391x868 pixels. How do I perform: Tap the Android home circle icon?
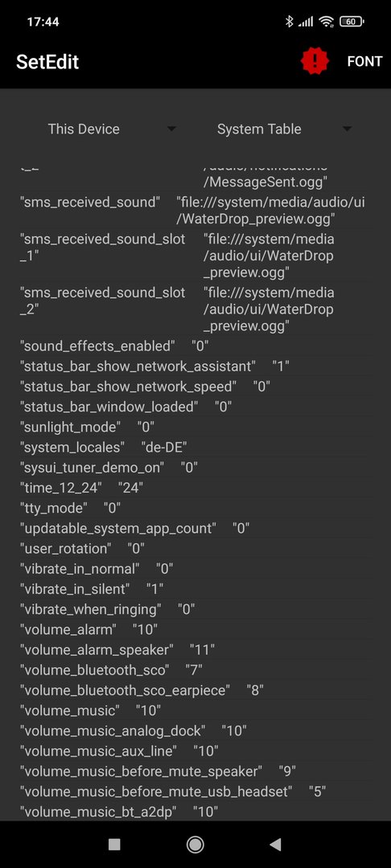point(195,844)
